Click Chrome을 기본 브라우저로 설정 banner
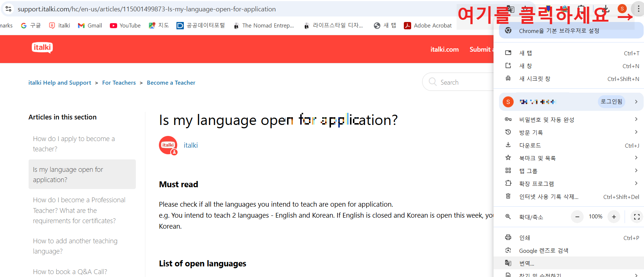This screenshot has width=644, height=277. (x=571, y=30)
